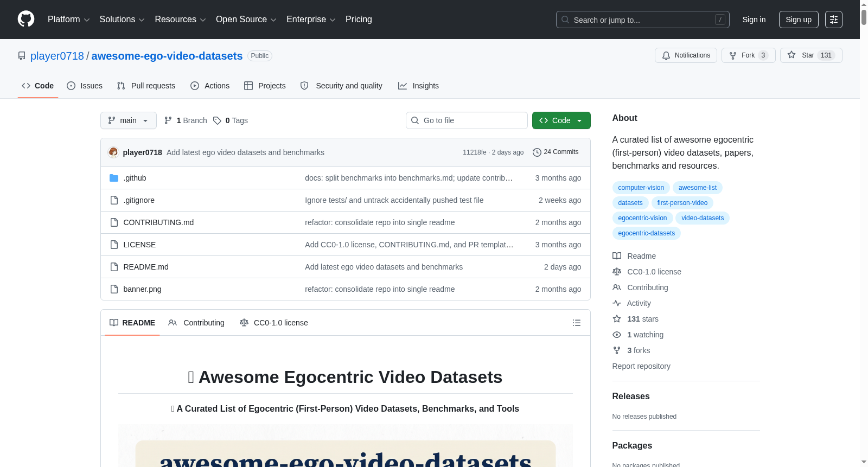Viewport: 868px width, 467px height.
Task: Click the fork icon beside 3 forks
Action: (617, 350)
